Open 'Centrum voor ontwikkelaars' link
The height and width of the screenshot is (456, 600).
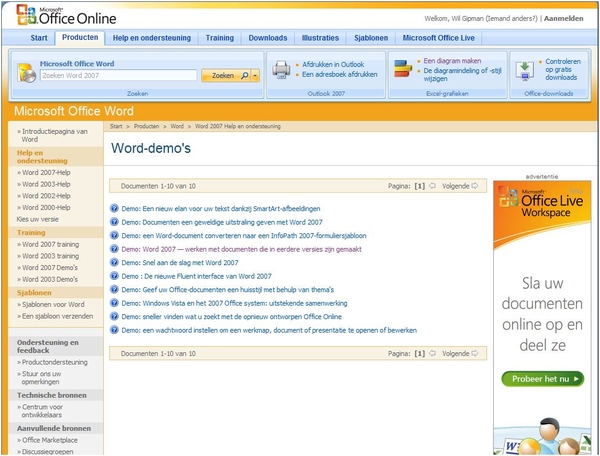(x=42, y=411)
